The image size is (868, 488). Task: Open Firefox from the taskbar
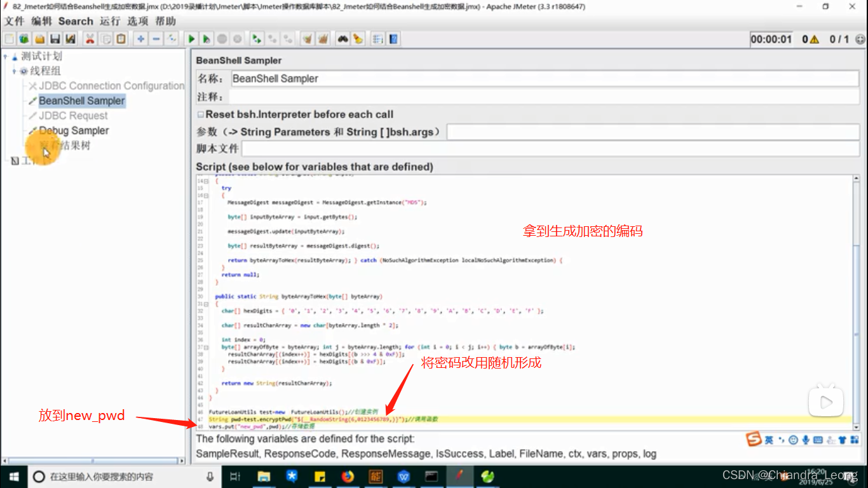point(347,476)
